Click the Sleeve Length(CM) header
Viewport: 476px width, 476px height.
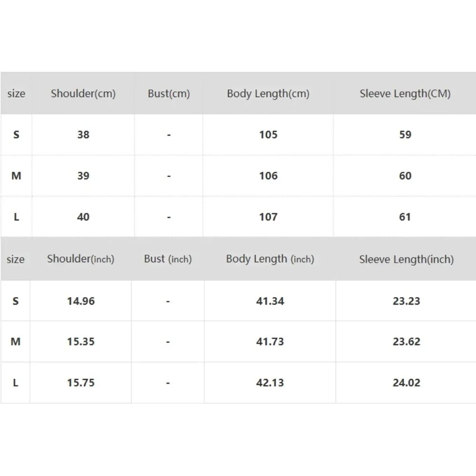405,93
